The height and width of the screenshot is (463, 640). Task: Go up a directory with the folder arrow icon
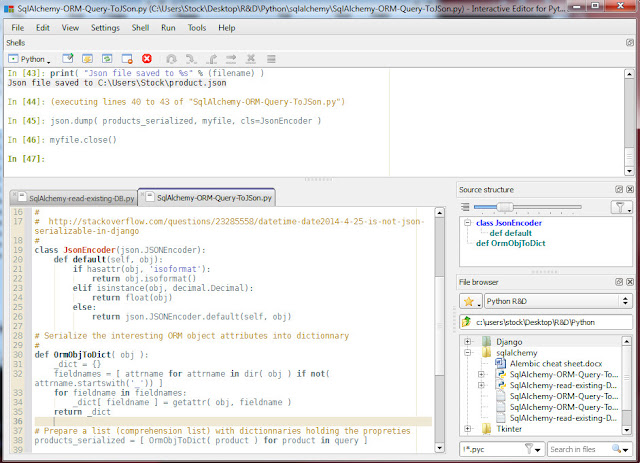click(466, 322)
